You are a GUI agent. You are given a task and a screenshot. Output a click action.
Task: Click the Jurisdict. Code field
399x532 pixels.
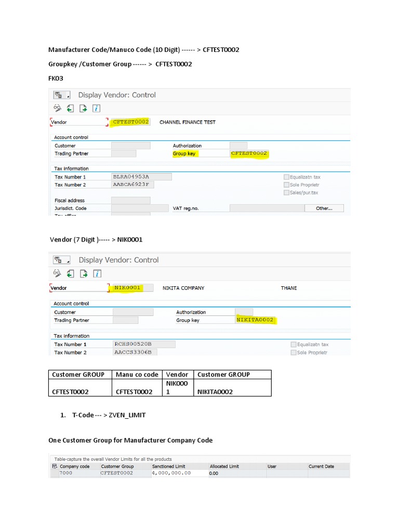pyautogui.click(x=140, y=208)
